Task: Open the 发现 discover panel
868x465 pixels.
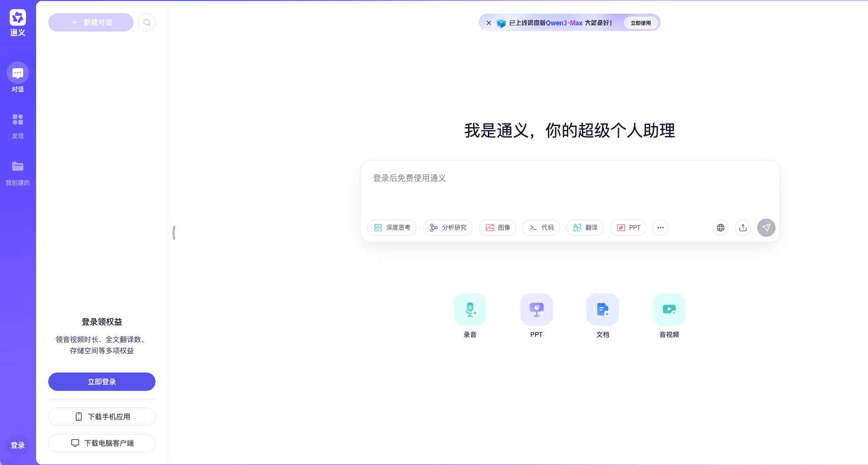Action: [18, 124]
